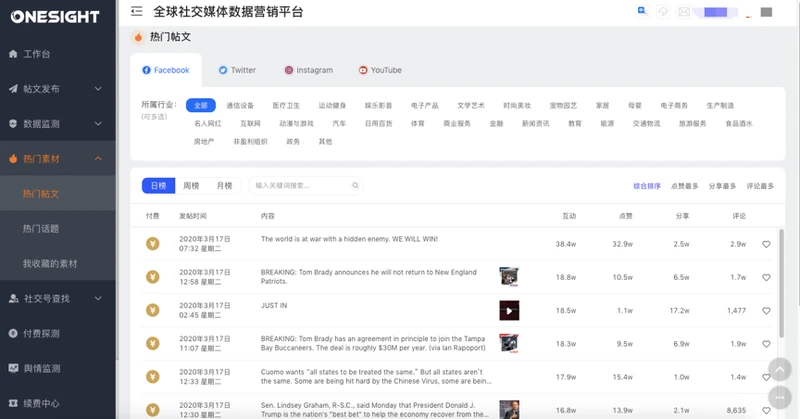
Task: Switch to the Twitter tab
Action: [237, 70]
